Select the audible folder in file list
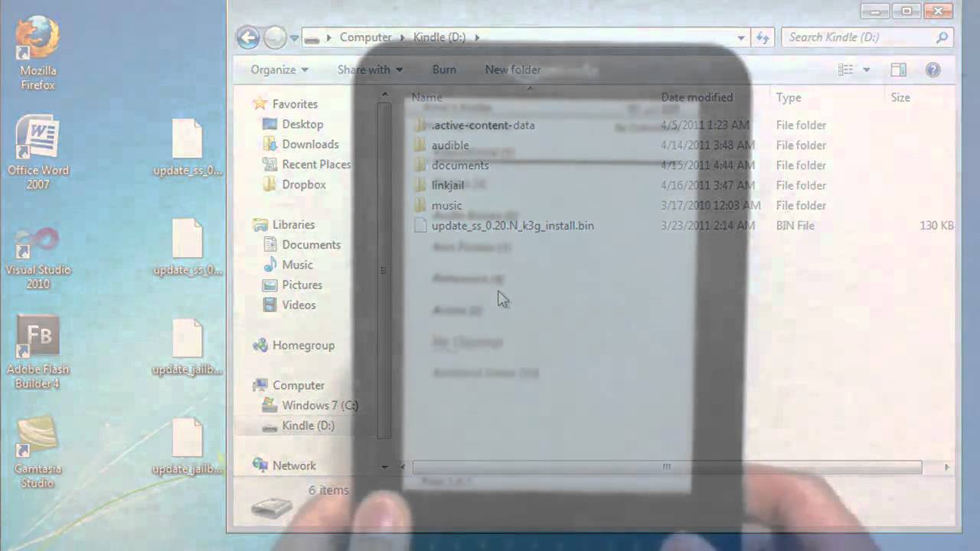This screenshot has width=980, height=551. pyautogui.click(x=450, y=145)
